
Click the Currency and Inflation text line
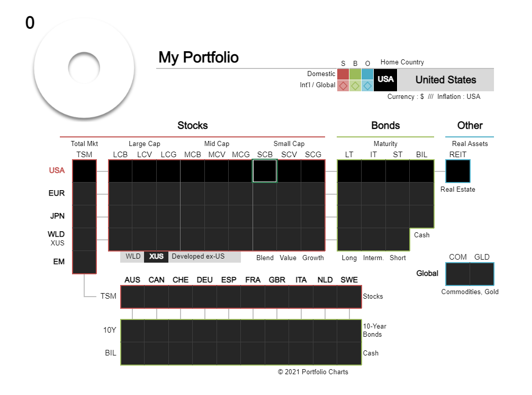(434, 97)
